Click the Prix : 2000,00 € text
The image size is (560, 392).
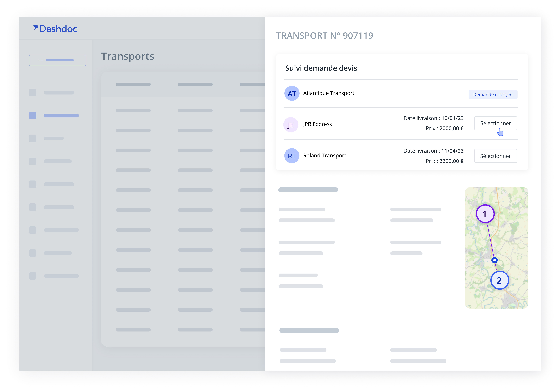445,129
